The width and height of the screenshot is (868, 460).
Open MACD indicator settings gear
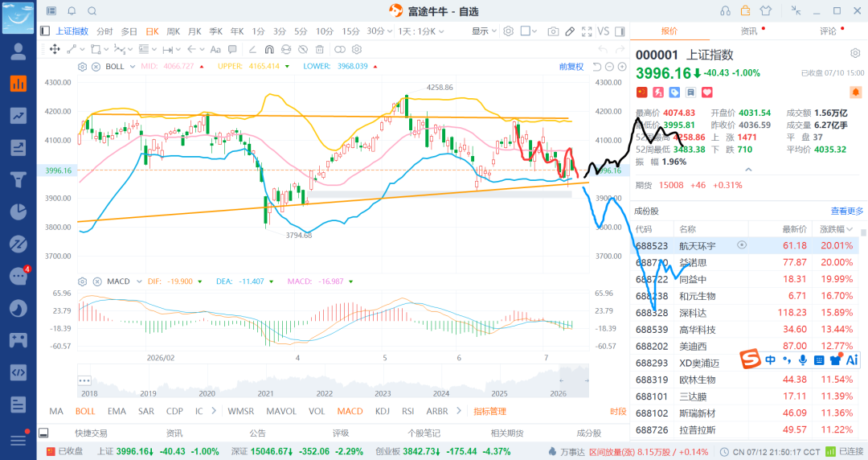[83, 281]
